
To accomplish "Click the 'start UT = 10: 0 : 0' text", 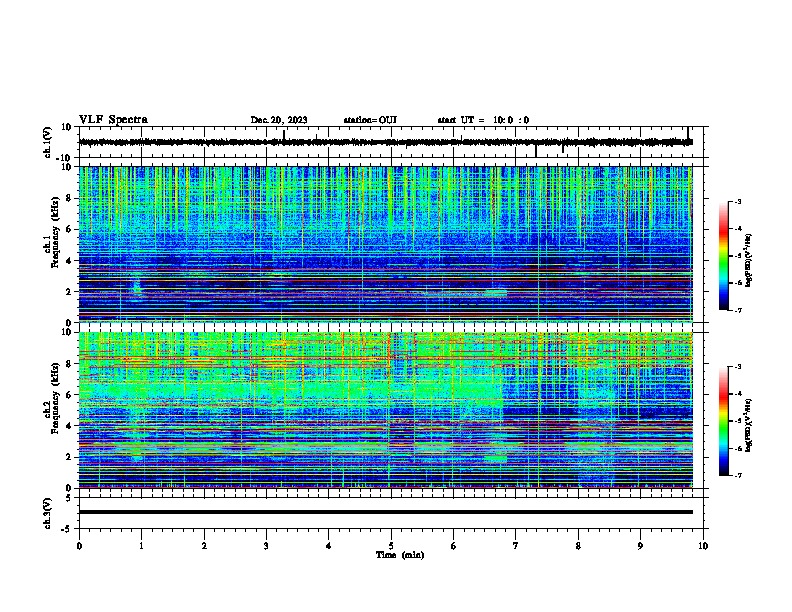I will click(x=483, y=120).
